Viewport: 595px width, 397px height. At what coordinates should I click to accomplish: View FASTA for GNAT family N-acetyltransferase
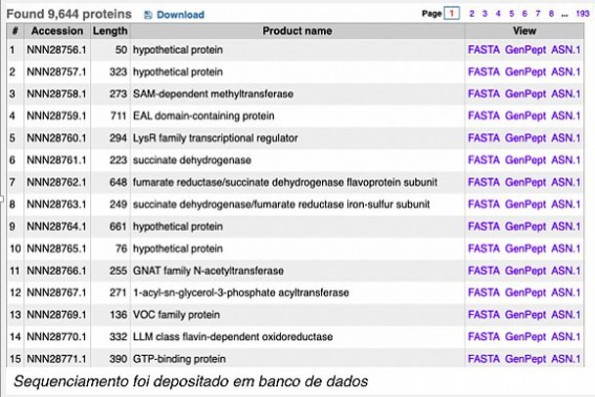[484, 271]
